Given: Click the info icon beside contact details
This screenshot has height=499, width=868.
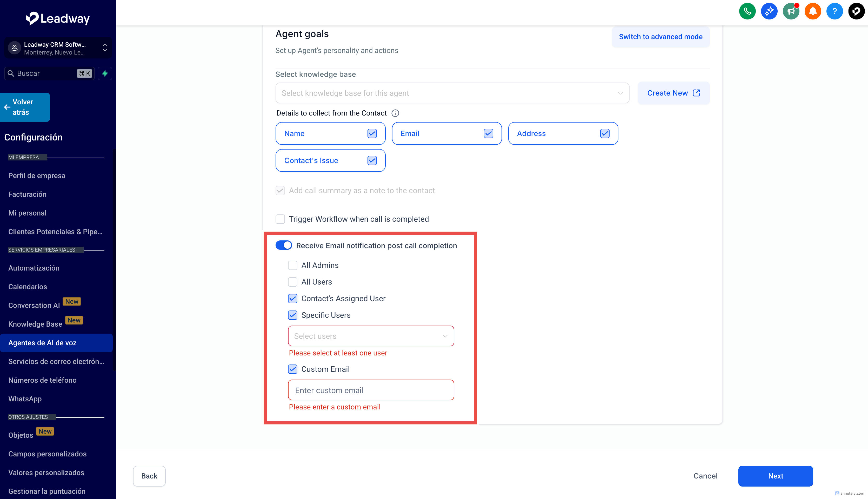Looking at the screenshot, I should click(x=395, y=113).
